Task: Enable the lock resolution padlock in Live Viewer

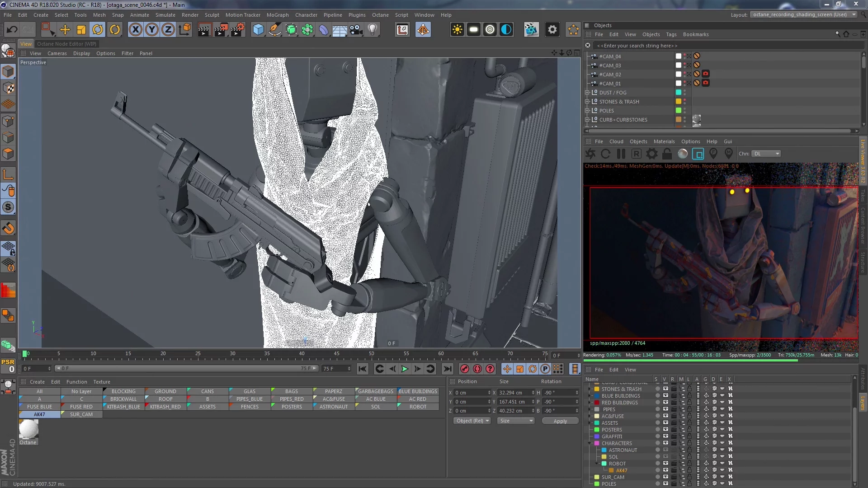Action: 667,154
